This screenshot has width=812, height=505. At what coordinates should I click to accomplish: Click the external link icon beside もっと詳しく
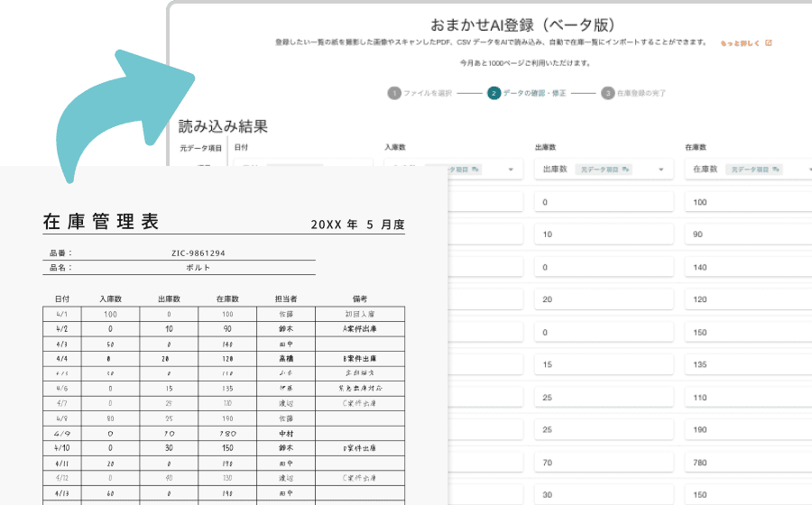(x=768, y=42)
